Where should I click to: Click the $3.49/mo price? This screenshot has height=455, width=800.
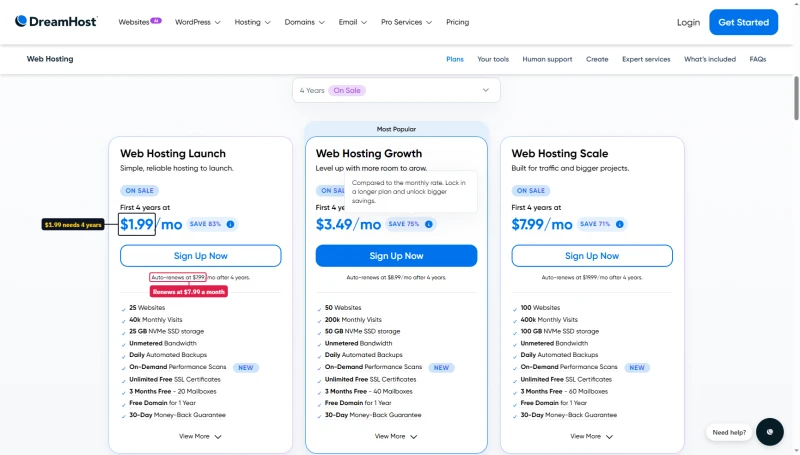348,224
